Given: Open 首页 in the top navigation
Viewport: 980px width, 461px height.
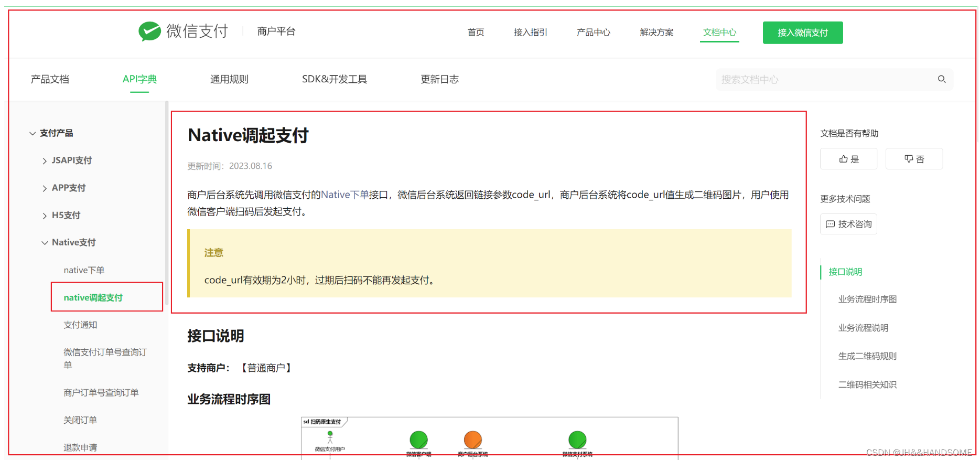Looking at the screenshot, I should click(x=476, y=33).
